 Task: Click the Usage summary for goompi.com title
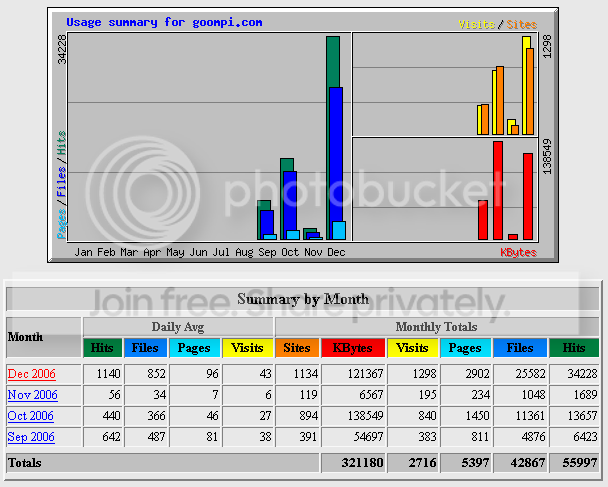[164, 22]
